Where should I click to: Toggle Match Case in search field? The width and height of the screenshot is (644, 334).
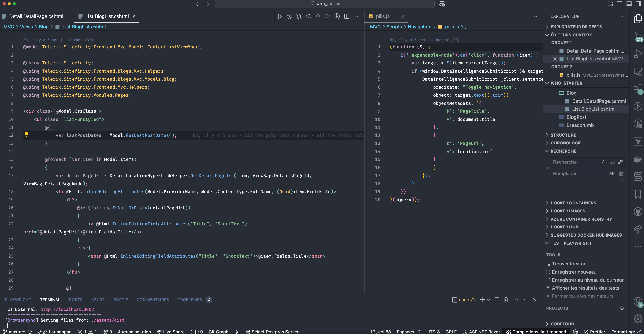click(x=604, y=162)
